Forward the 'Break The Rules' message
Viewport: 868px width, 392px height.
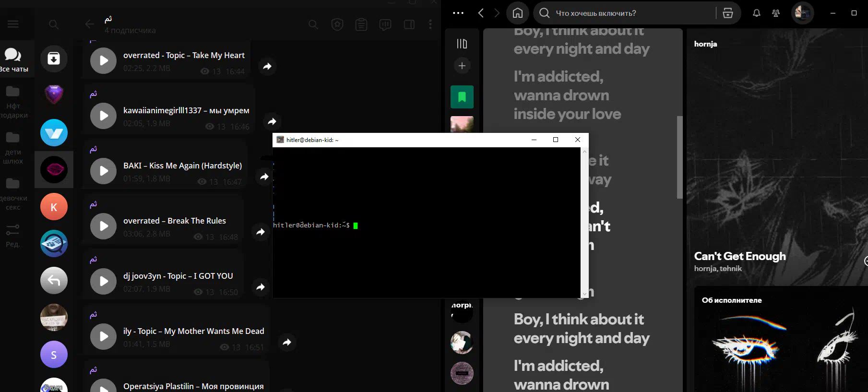pos(261,232)
